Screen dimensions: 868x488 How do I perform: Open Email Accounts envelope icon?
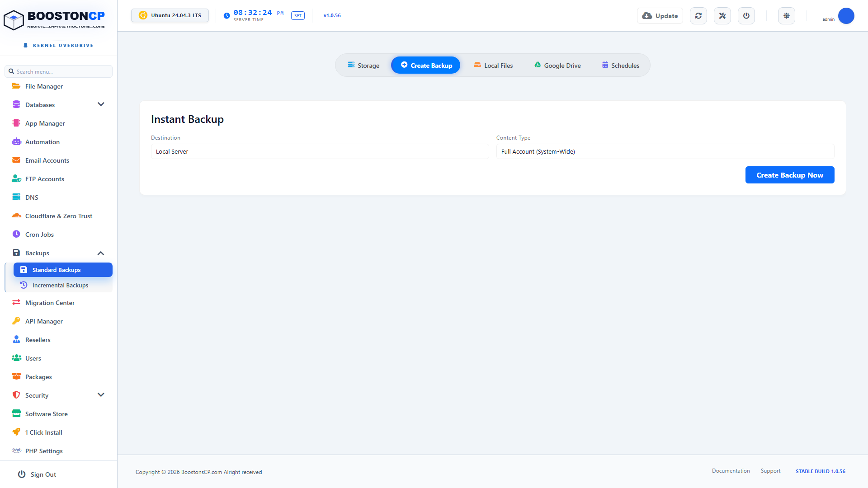tap(16, 160)
